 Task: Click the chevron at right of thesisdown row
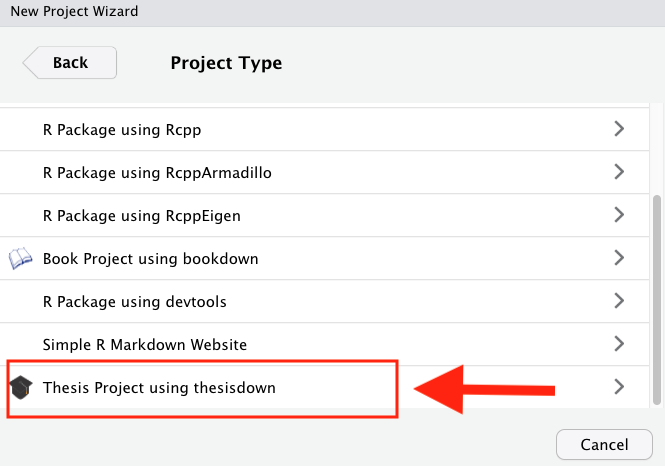click(x=619, y=387)
